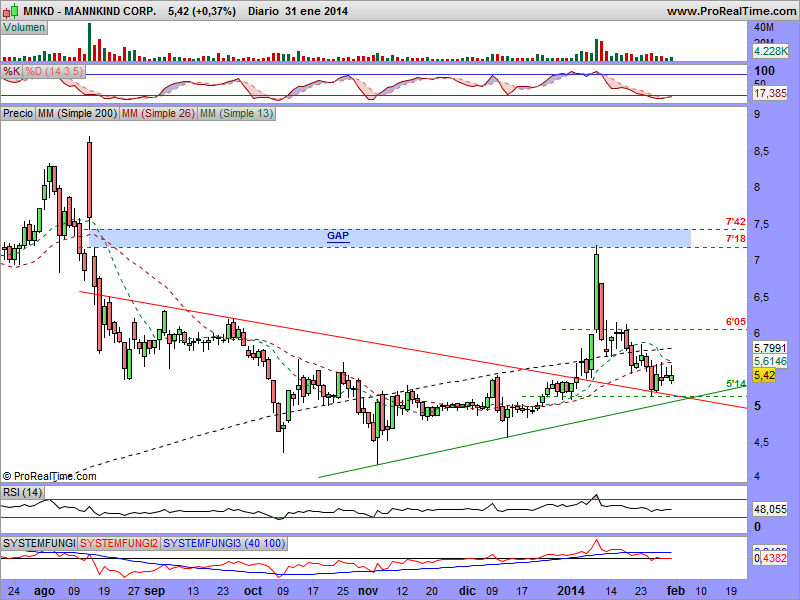Image resolution: width=800 pixels, height=600 pixels.
Task: Select the Volumen indicator label
Action: point(24,28)
